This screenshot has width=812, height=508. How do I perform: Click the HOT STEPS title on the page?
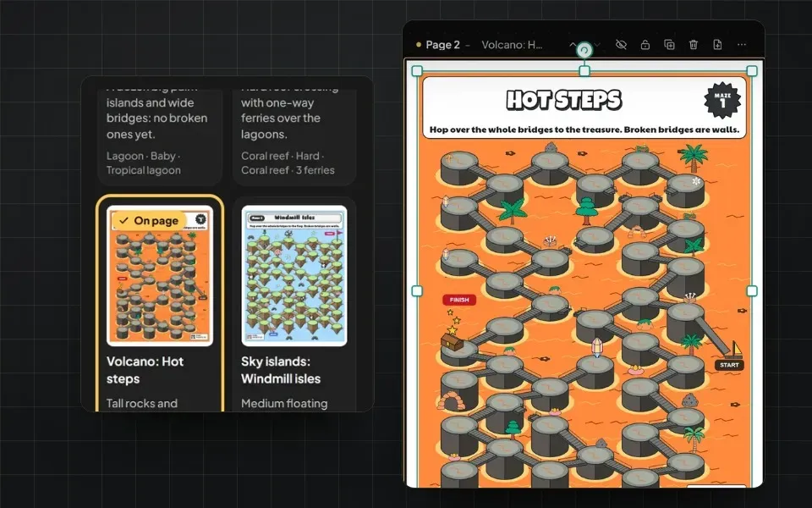click(x=564, y=100)
